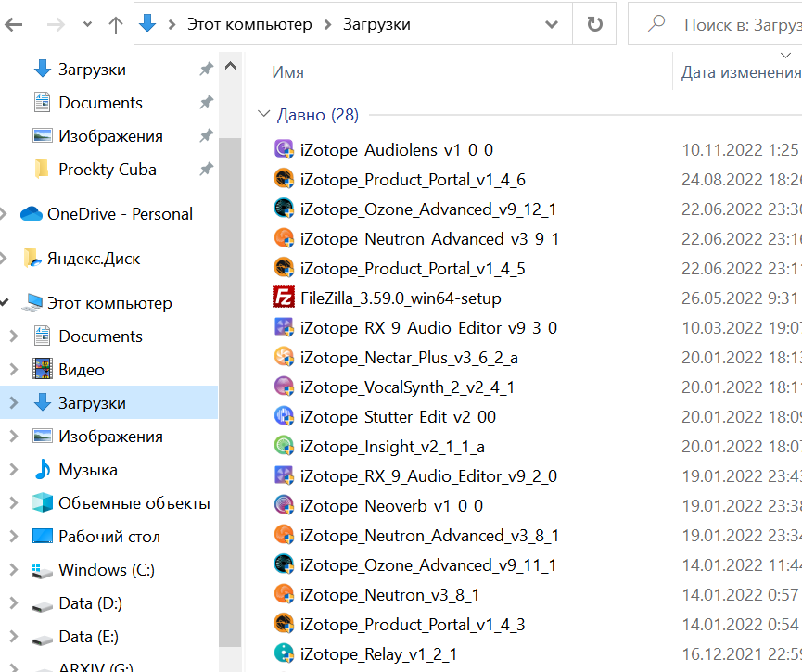Screen dimensions: 802x672
Task: Click the iZotope_Neoverb_v1_0_0 icon
Action: (x=284, y=505)
